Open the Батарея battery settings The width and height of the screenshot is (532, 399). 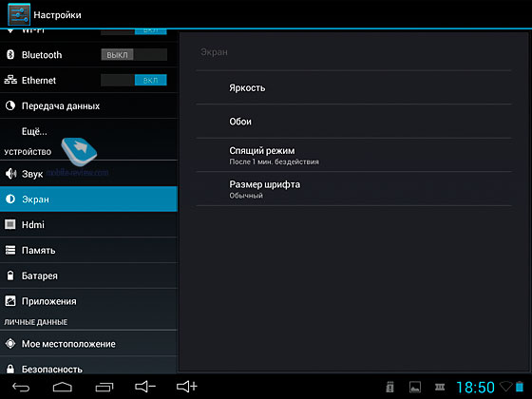tap(89, 275)
